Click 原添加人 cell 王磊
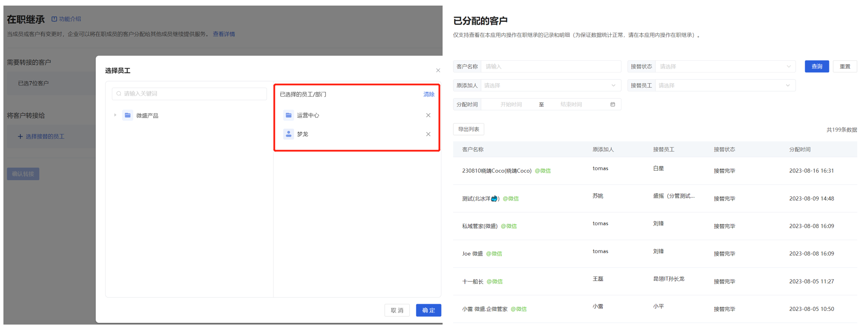 point(598,279)
